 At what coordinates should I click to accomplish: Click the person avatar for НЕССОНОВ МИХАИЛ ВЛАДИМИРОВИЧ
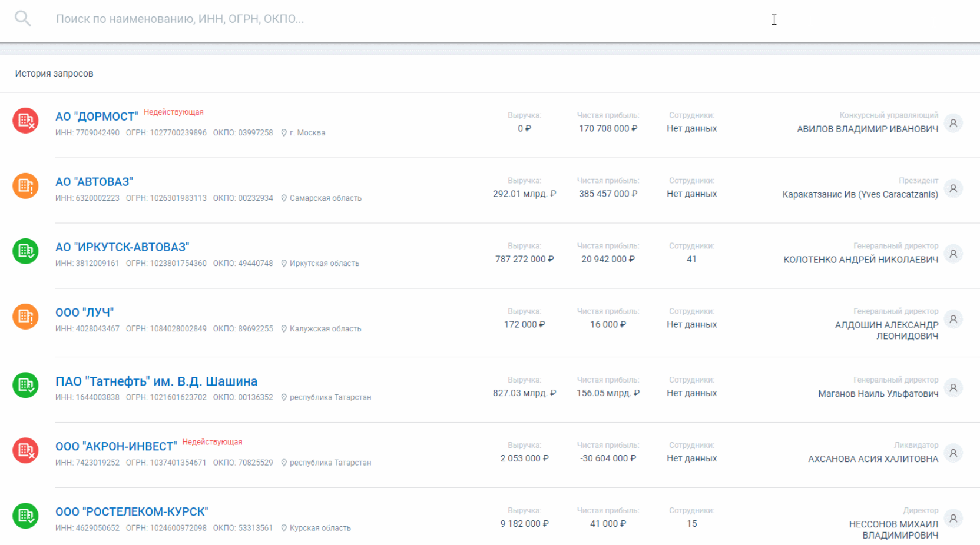tap(953, 518)
